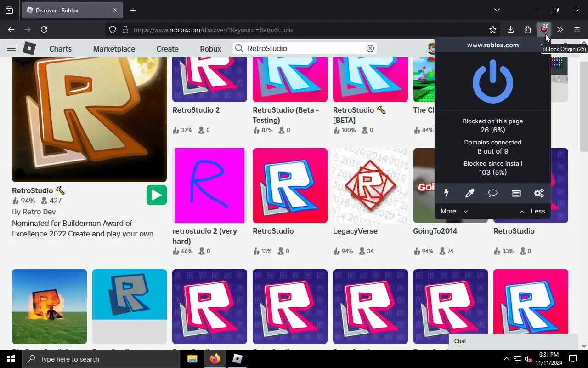Open uBlock dashboard gears icon

539,193
